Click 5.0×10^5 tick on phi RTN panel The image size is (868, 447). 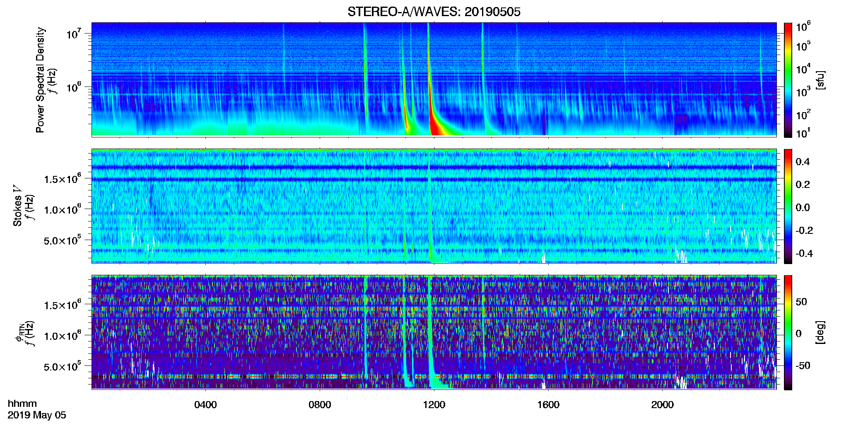(63, 366)
